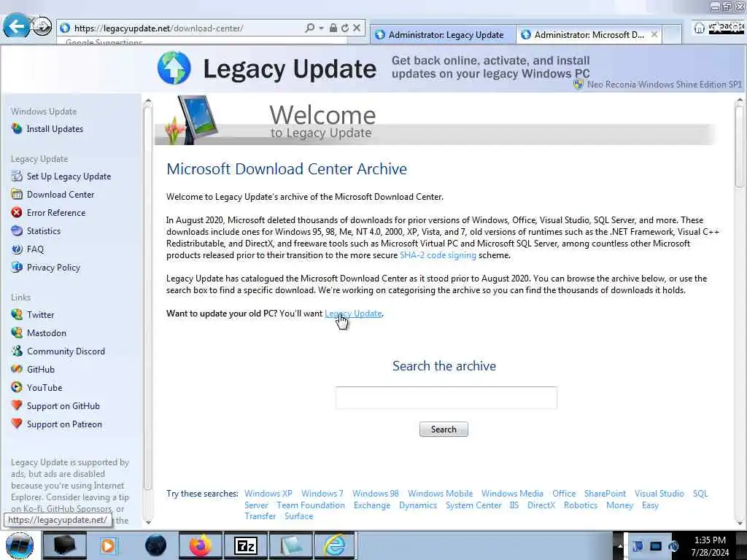Try the Windows 98 suggested search
The width and height of the screenshot is (747, 560).
coord(376,494)
